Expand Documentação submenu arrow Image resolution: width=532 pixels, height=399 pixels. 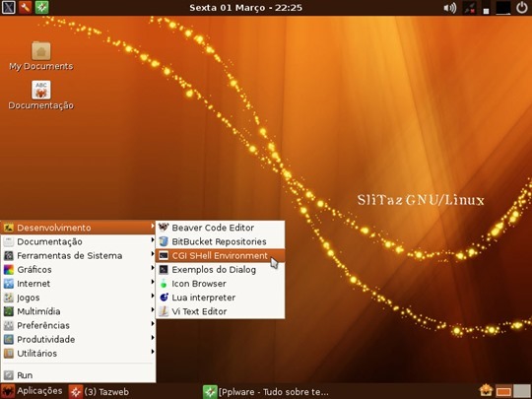pos(153,239)
